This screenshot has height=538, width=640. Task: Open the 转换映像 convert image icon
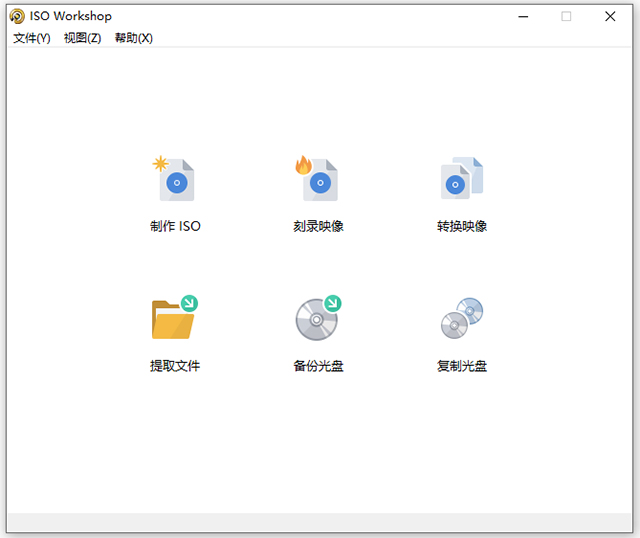pyautogui.click(x=462, y=178)
